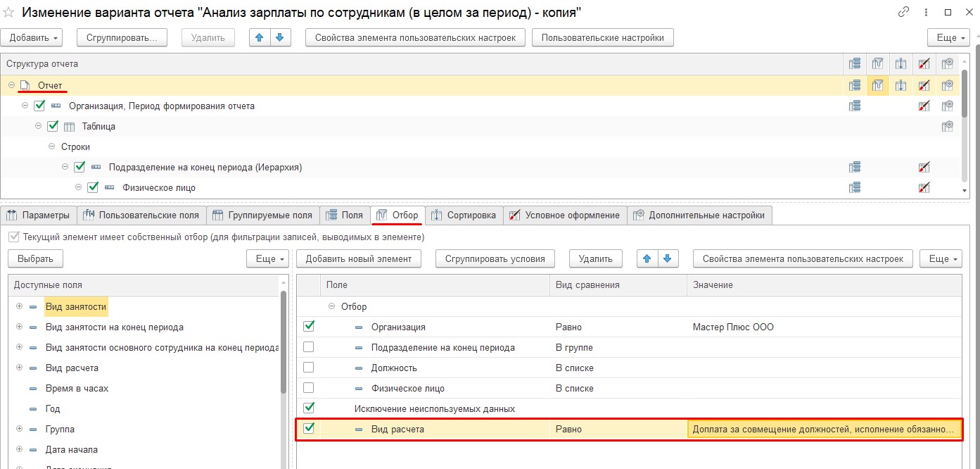Open settings gear icon in Таблица row
Screen dimensions: 980x469
click(948, 126)
